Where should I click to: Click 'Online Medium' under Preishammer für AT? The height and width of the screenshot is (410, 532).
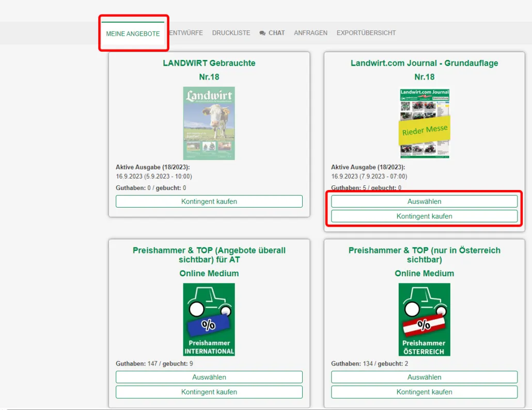[209, 273]
